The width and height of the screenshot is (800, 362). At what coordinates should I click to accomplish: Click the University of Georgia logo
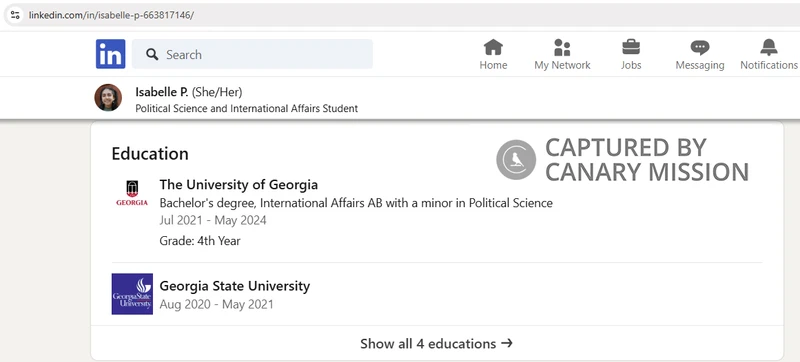[132, 193]
